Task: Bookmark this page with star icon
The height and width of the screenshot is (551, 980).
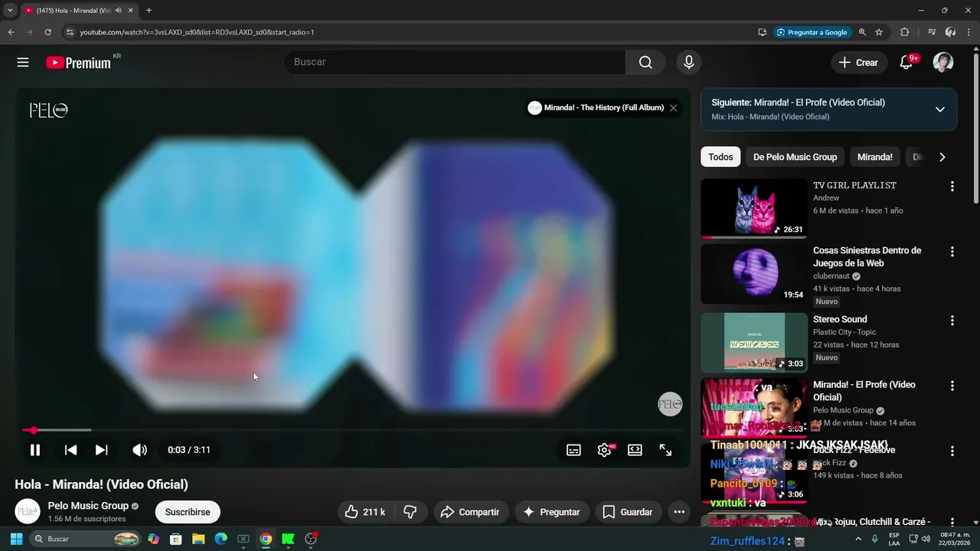Action: 879,32
